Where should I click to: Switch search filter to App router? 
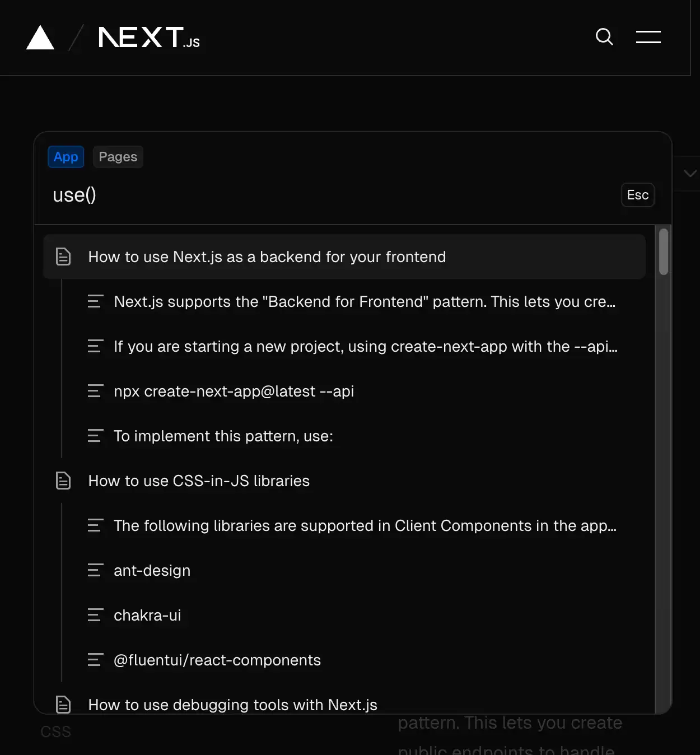tap(66, 157)
